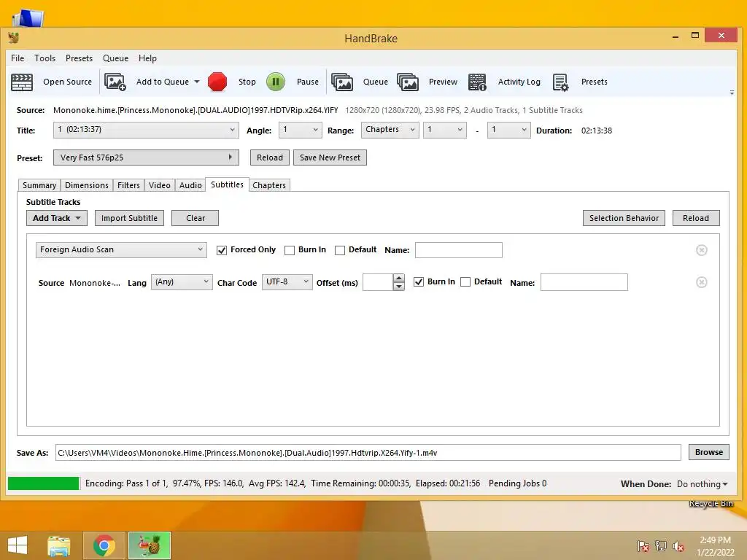747x560 pixels.
Task: Remove the Mononoke source subtitle track
Action: coord(701,282)
